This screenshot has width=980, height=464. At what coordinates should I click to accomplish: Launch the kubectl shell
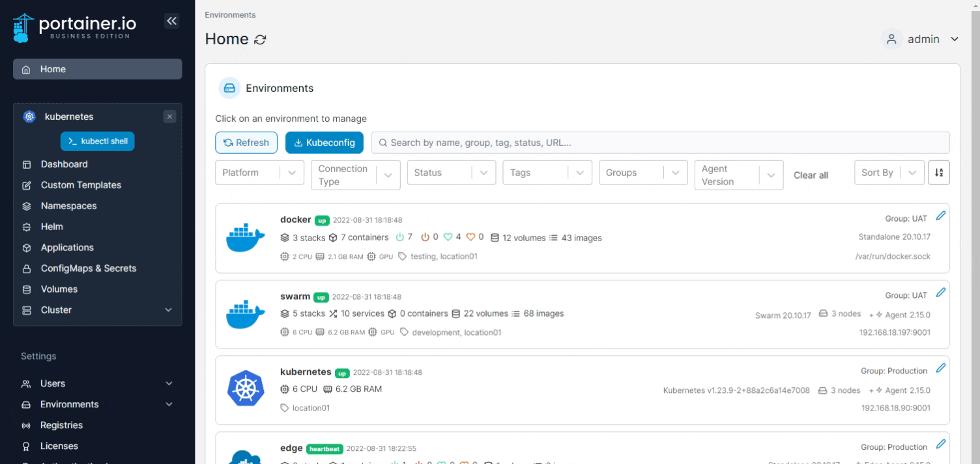(98, 141)
